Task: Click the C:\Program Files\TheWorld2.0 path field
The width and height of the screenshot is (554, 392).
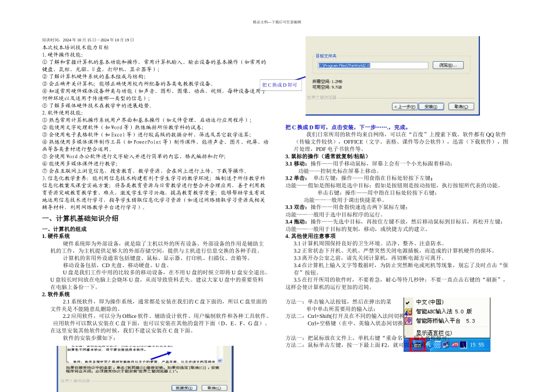Action: (373, 65)
